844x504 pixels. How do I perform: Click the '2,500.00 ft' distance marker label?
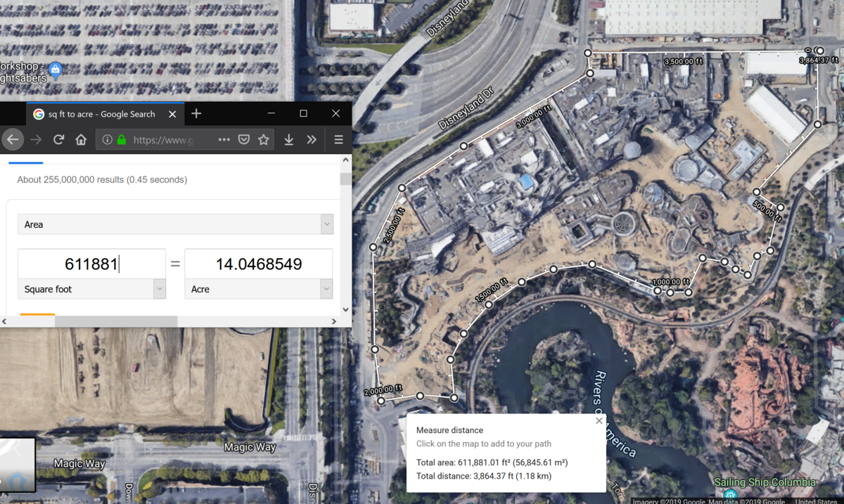395,226
